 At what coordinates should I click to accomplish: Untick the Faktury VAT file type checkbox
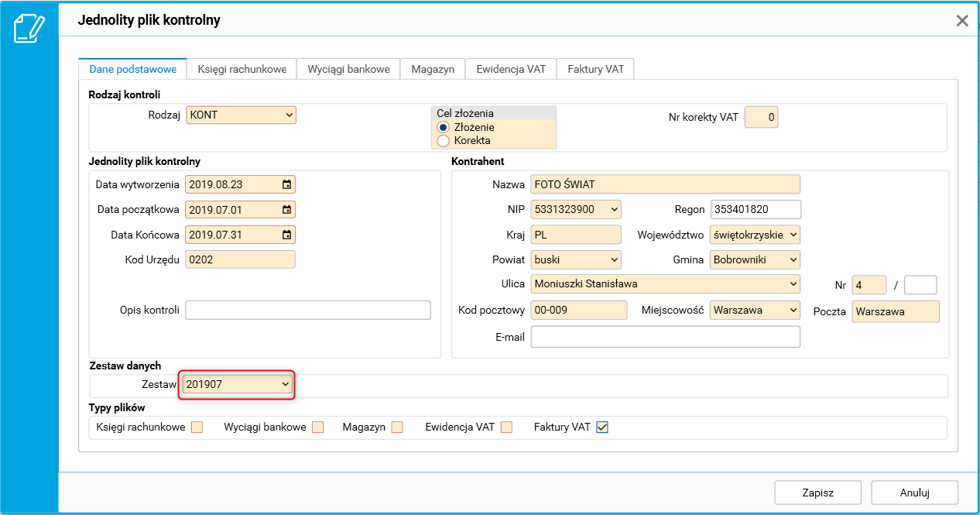pyautogui.click(x=602, y=427)
